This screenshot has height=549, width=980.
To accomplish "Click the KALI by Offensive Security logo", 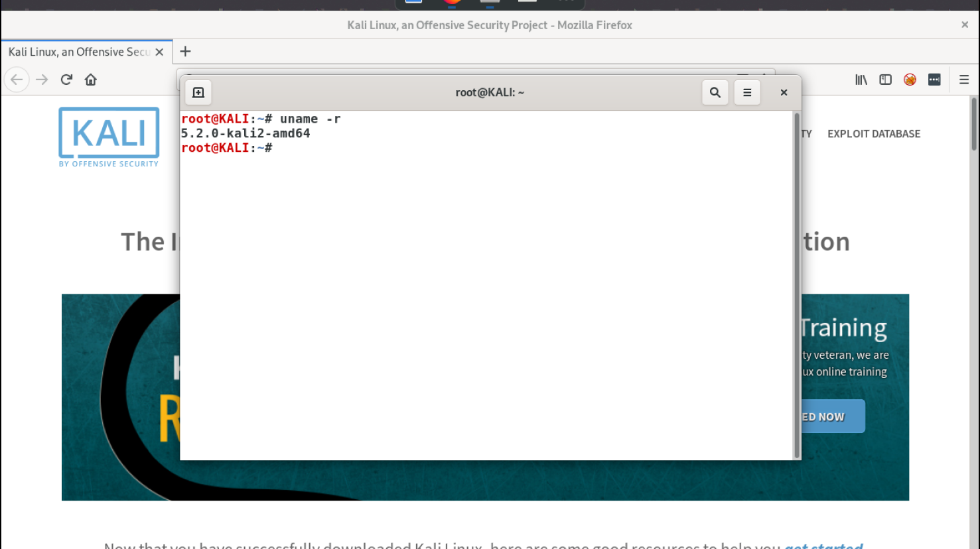I will pos(109,137).
